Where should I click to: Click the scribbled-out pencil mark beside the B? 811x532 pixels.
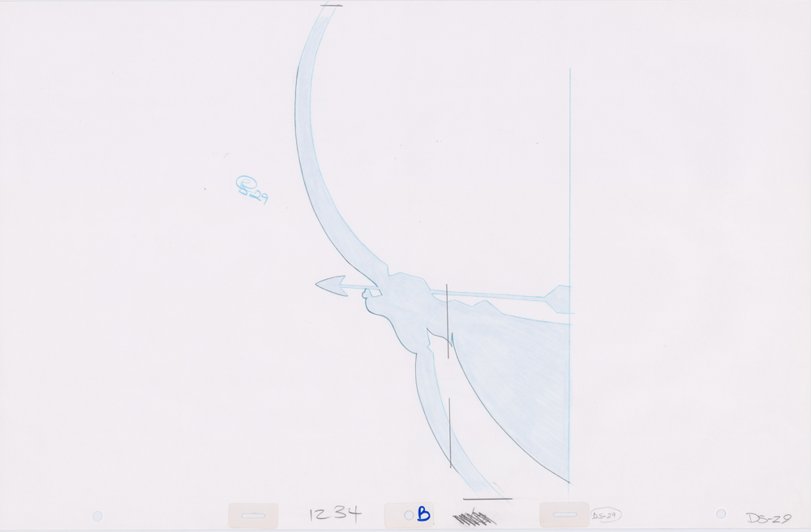[474, 517]
